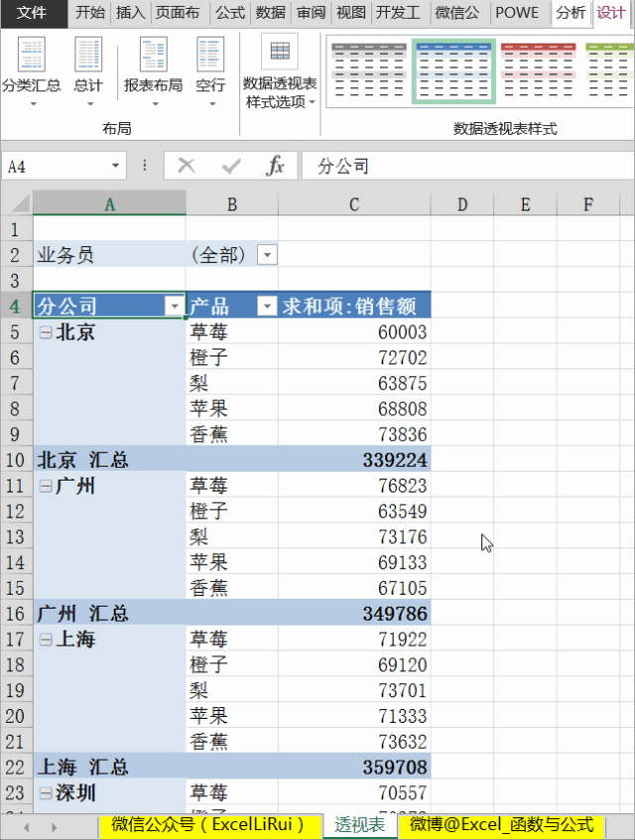635x840 pixels.
Task: Select cell with value 359708
Action: (354, 768)
